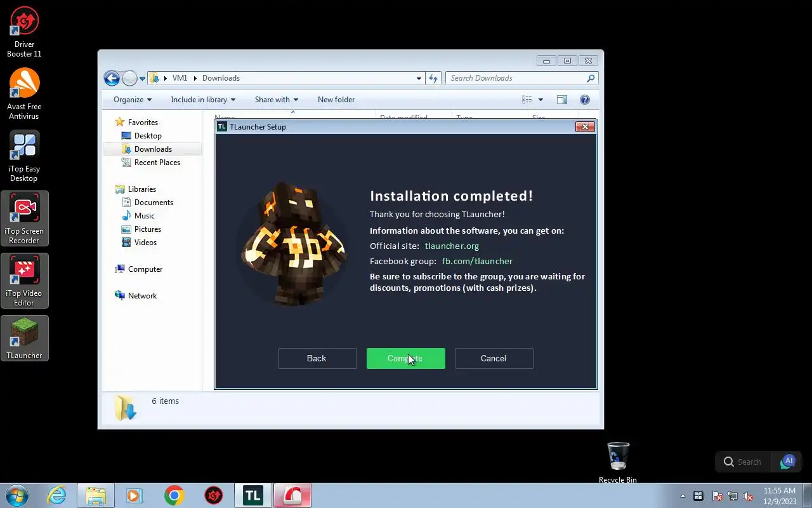Click the arrow after VM1 in breadcrumb
Screen dimensions: 812x508
pyautogui.click(x=195, y=78)
